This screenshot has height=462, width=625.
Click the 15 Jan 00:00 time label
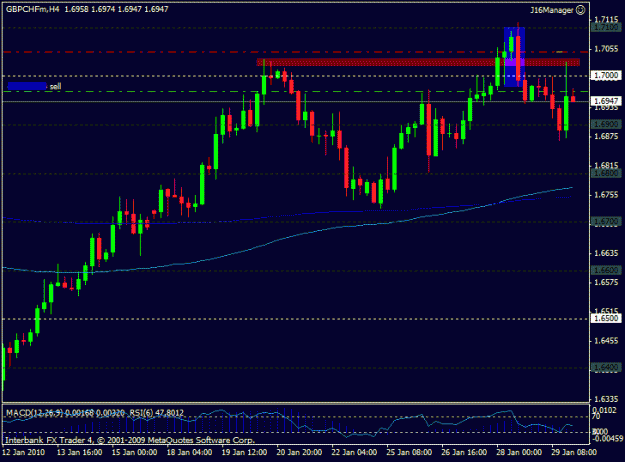(x=134, y=452)
